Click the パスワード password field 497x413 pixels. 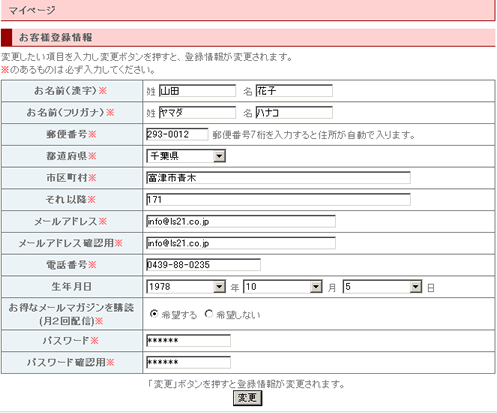[x=188, y=340]
